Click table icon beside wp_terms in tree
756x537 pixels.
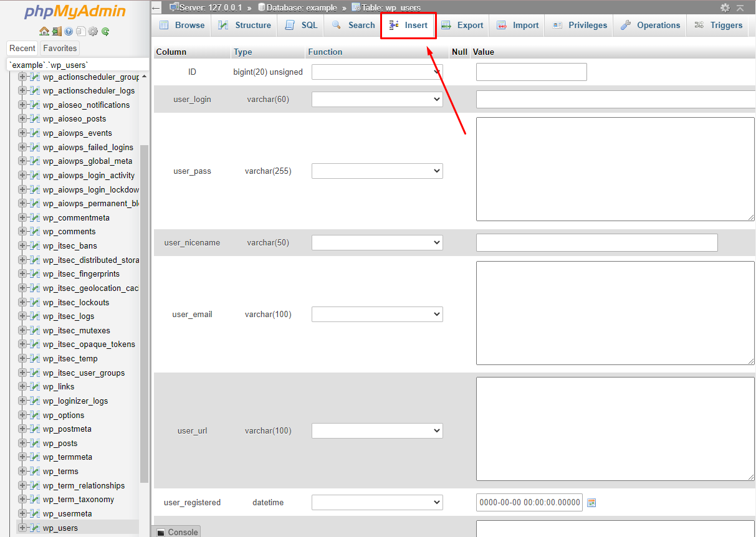tap(35, 471)
